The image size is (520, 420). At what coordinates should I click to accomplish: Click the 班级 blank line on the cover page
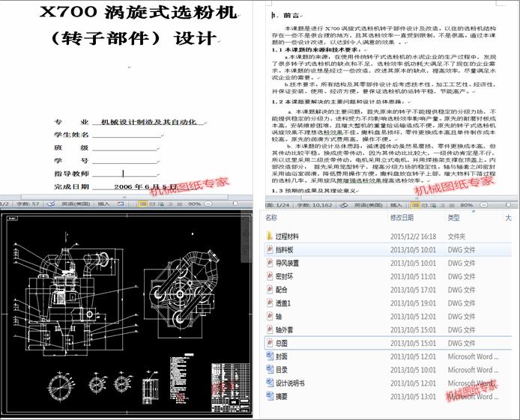[124, 147]
